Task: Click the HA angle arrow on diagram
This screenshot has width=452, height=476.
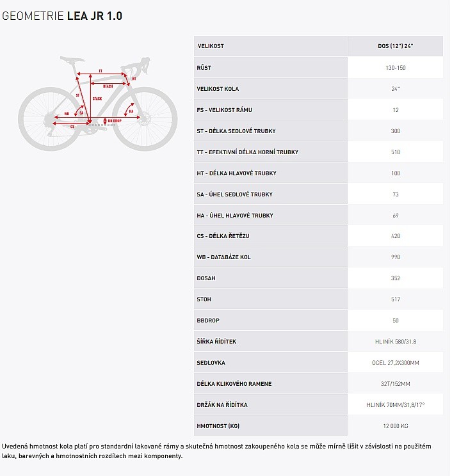Action: (130, 111)
